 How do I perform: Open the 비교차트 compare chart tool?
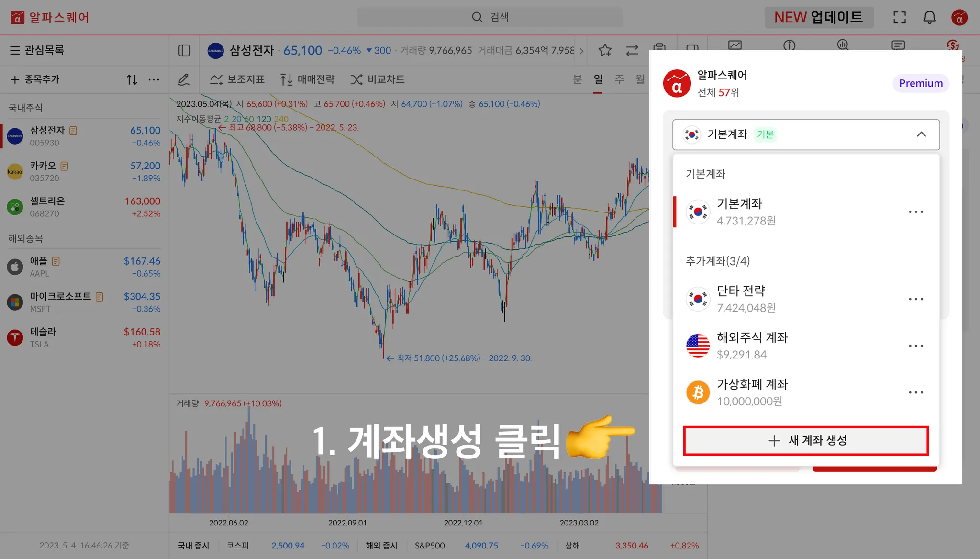click(x=378, y=79)
